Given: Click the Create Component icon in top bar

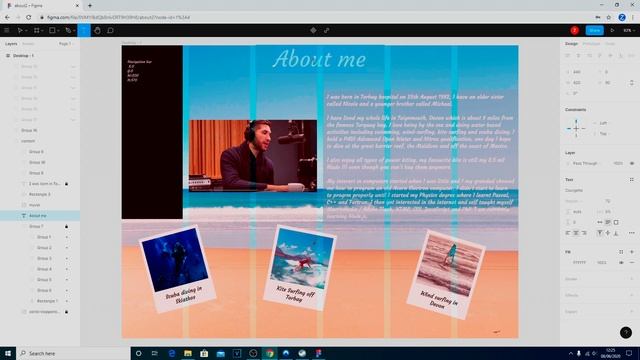Looking at the screenshot, I should (313, 30).
